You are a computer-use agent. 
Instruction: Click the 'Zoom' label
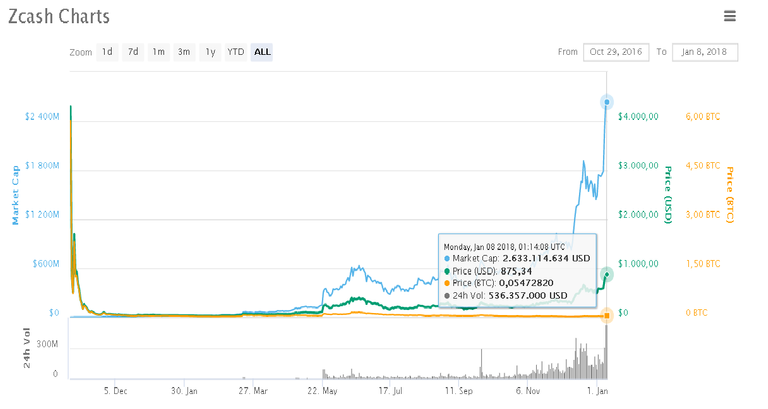tap(81, 52)
